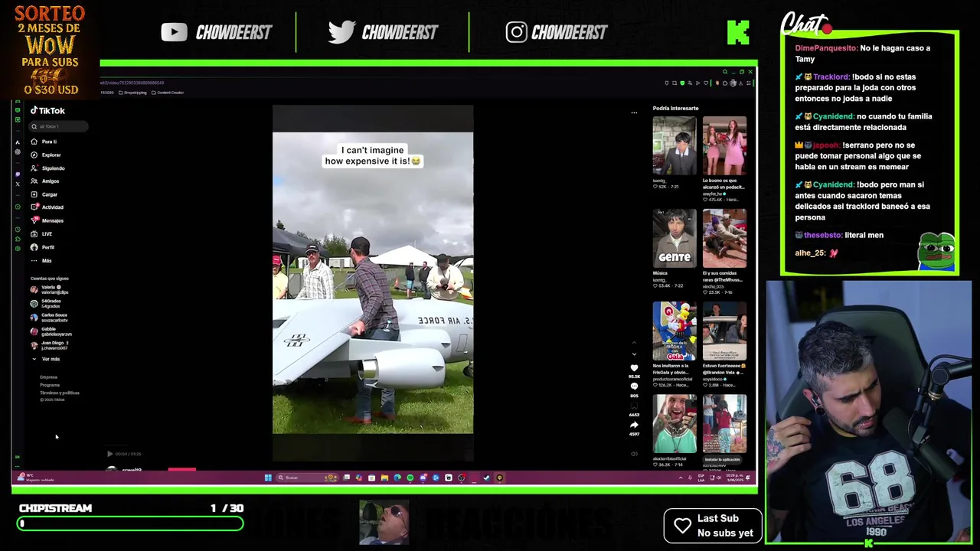980x551 pixels.
Task: Go to previous video up arrow
Action: tap(633, 343)
